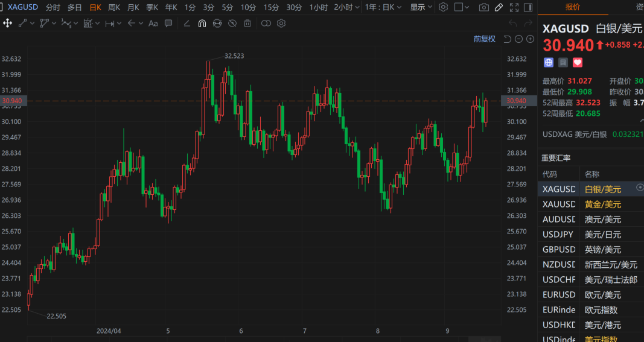Open the 2小时 interval dropdown
Image resolution: width=644 pixels, height=342 pixels.
coord(346,7)
